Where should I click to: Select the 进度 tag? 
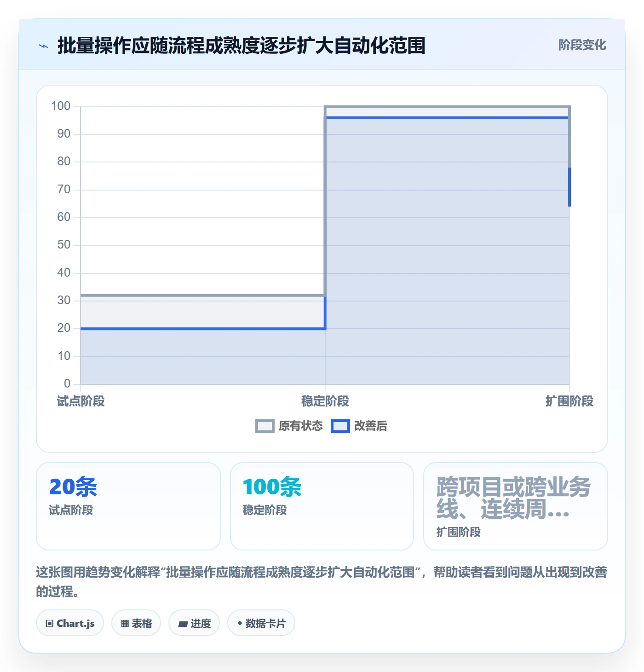194,623
